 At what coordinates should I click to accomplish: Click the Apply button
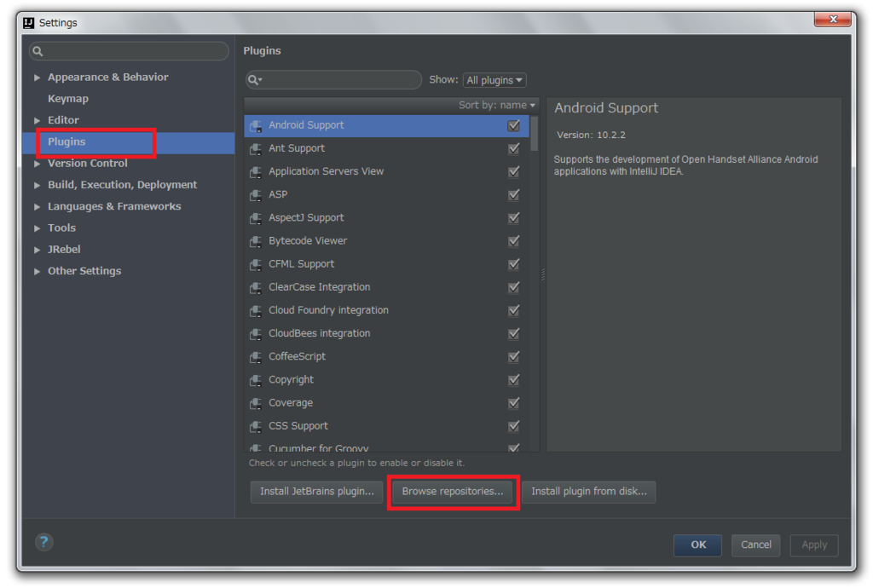814,545
